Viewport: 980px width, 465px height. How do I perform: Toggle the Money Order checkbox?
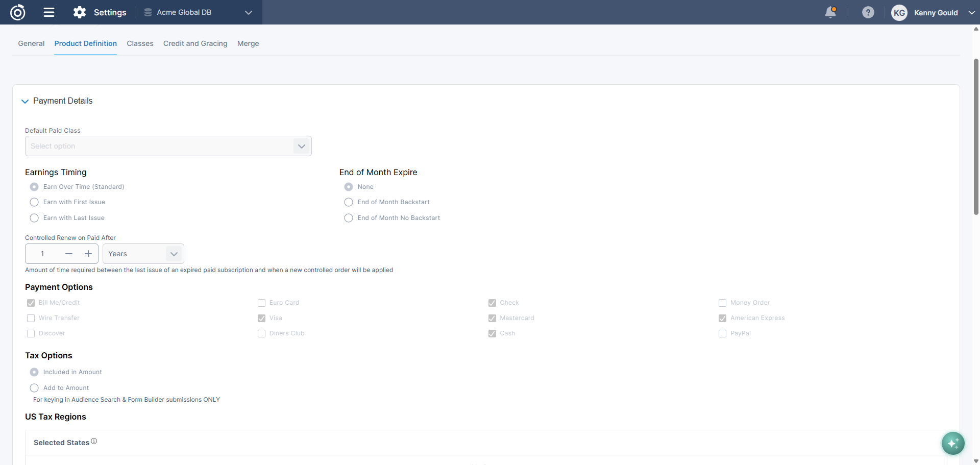(x=723, y=303)
